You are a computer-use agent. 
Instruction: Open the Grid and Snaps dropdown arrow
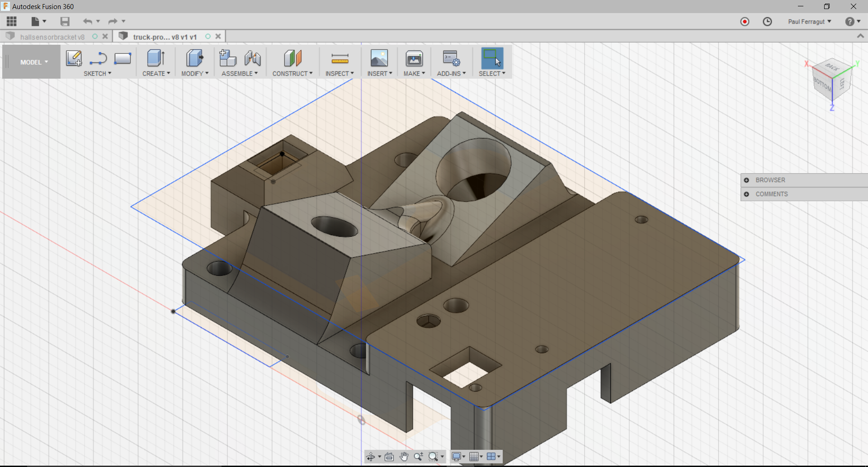(x=481, y=457)
